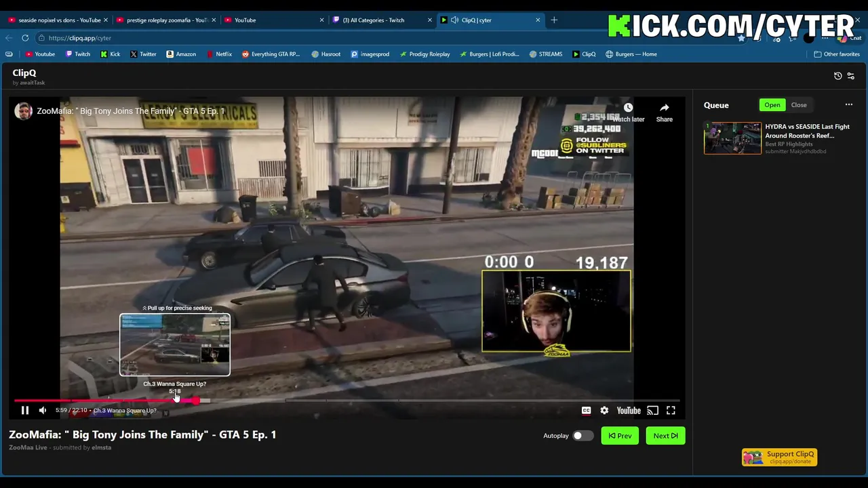Click the seek preview thumbnail above the progress bar
868x488 pixels.
point(175,344)
